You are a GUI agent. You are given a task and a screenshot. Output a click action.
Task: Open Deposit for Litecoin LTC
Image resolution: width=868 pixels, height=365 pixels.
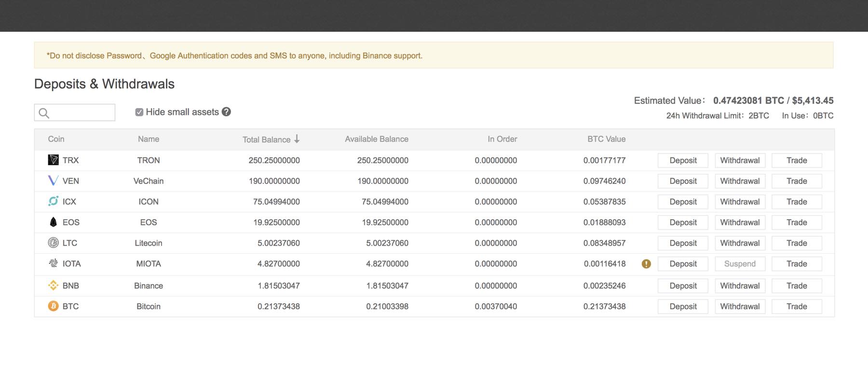point(683,243)
